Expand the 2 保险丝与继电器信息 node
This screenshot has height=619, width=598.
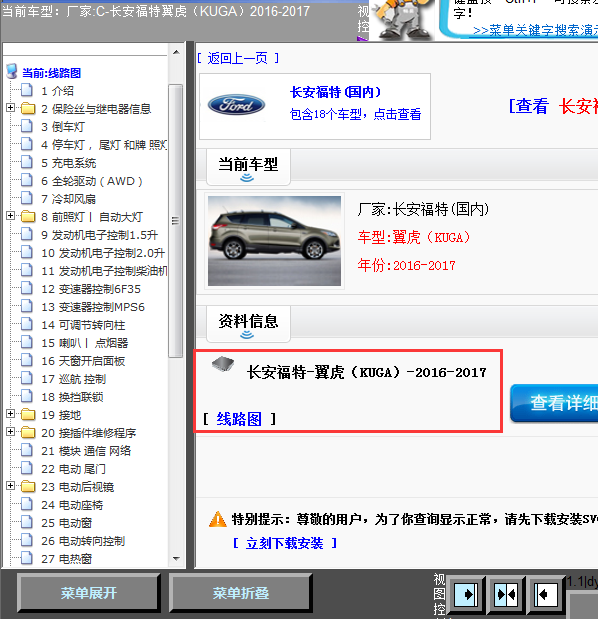pos(11,107)
